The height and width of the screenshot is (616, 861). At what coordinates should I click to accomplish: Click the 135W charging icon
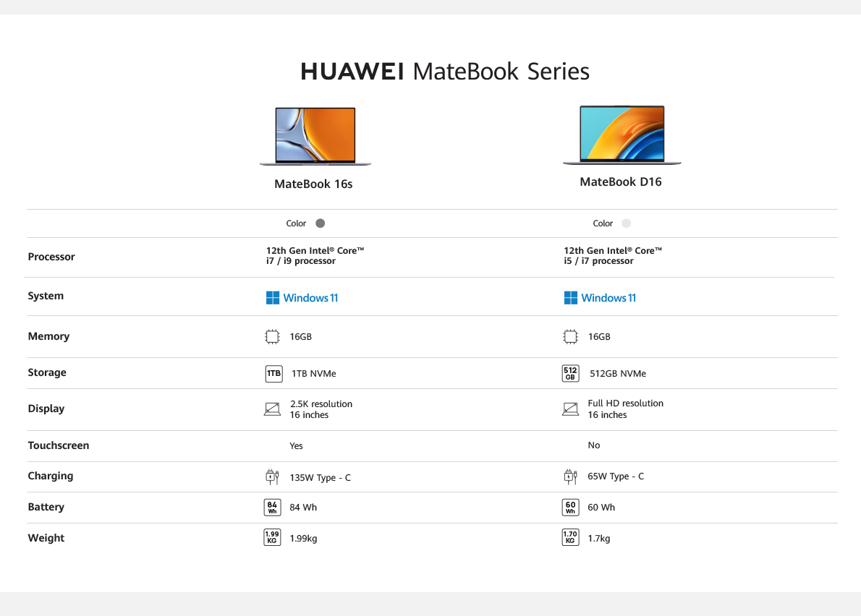[272, 477]
